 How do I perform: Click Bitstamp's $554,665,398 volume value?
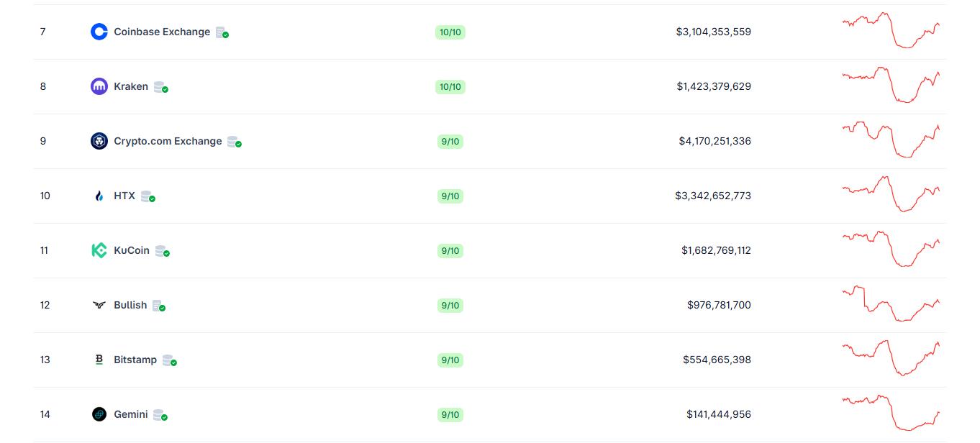(x=717, y=360)
